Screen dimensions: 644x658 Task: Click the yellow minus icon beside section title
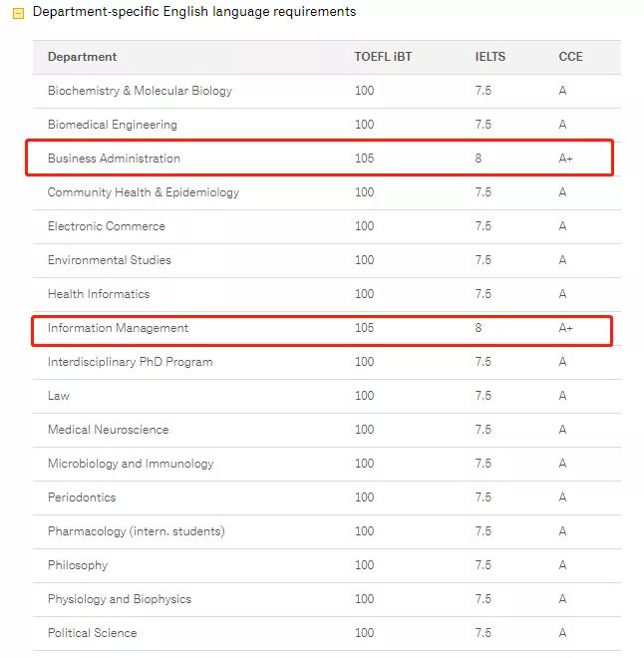tap(18, 13)
